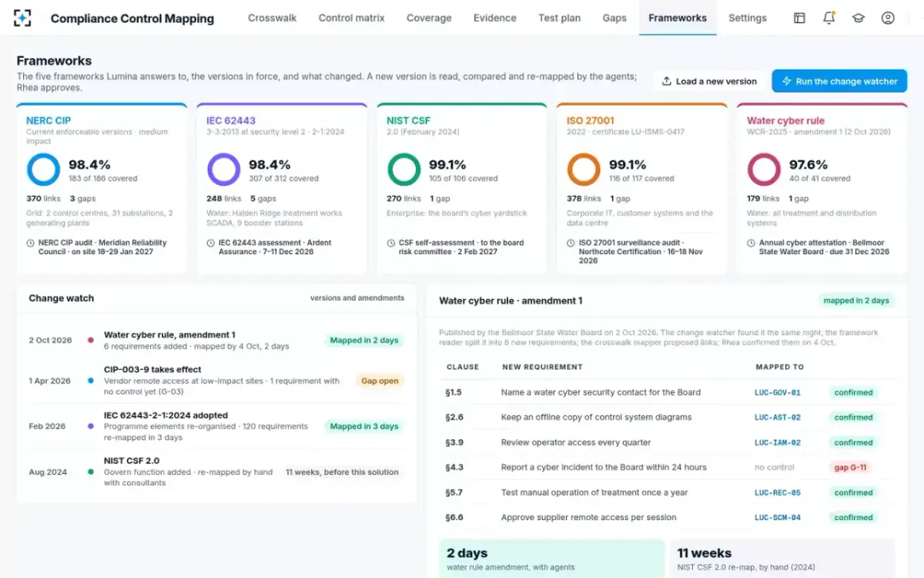Viewport: 924px width, 578px height.
Task: Click clause §4.3 in the requirements table
Action: click(x=454, y=468)
